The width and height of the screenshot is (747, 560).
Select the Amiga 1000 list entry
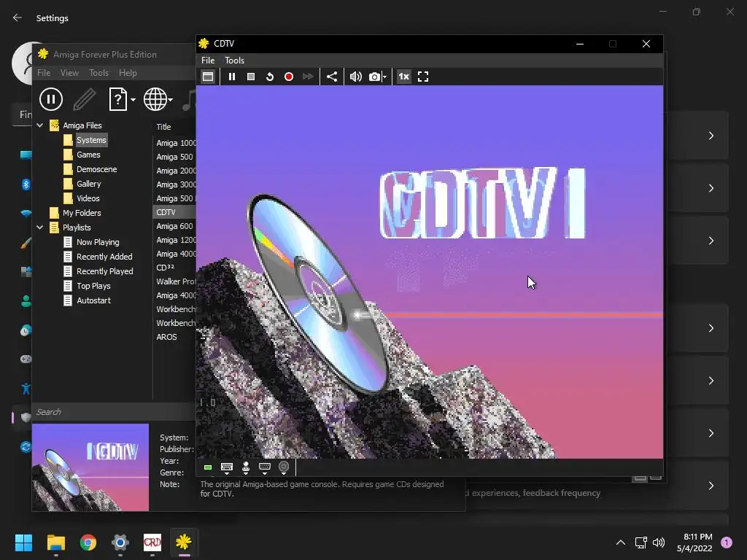tap(176, 143)
